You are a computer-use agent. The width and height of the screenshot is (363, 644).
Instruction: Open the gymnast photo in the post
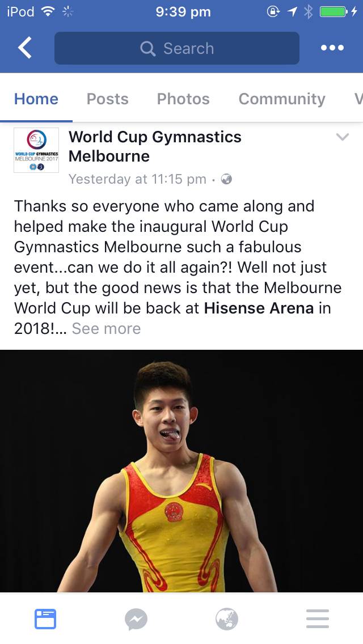click(x=181, y=471)
